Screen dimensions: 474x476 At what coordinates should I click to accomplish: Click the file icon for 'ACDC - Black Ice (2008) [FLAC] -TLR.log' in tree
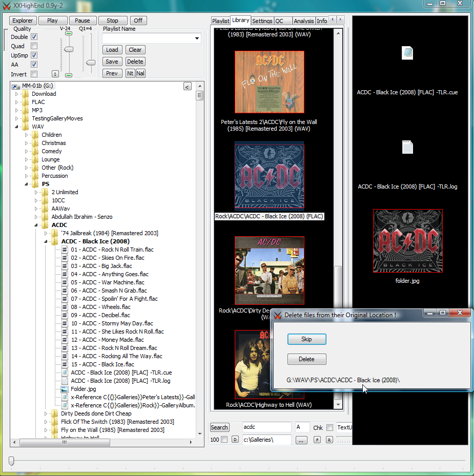[65, 381]
